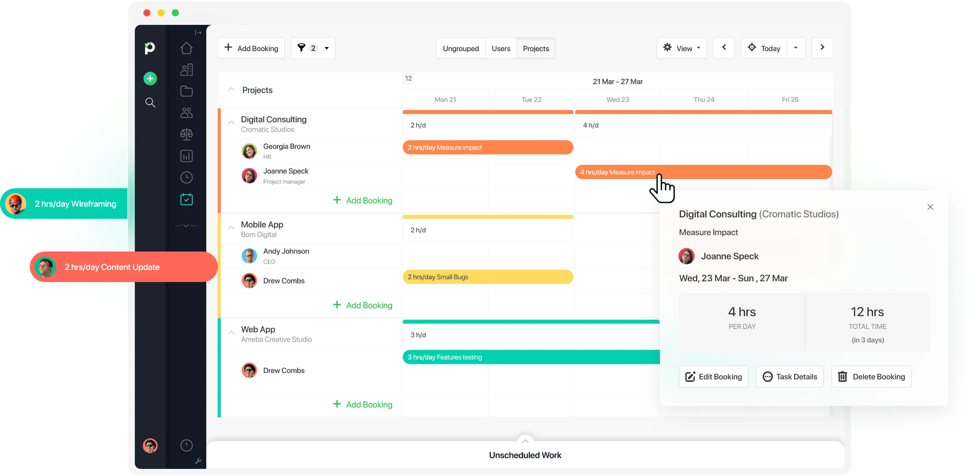
Task: Close the Measure Impact details popup
Action: coord(931,207)
